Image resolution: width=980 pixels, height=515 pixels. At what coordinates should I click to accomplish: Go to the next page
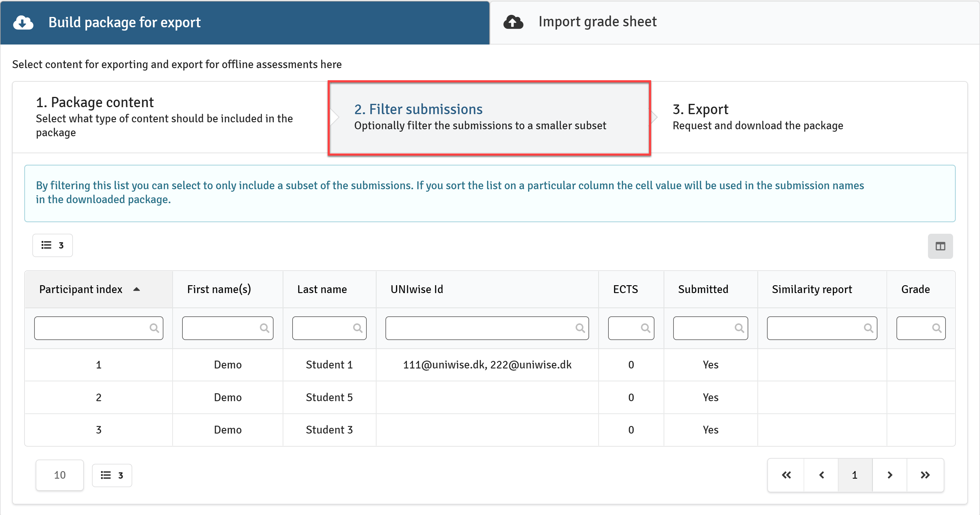[890, 475]
